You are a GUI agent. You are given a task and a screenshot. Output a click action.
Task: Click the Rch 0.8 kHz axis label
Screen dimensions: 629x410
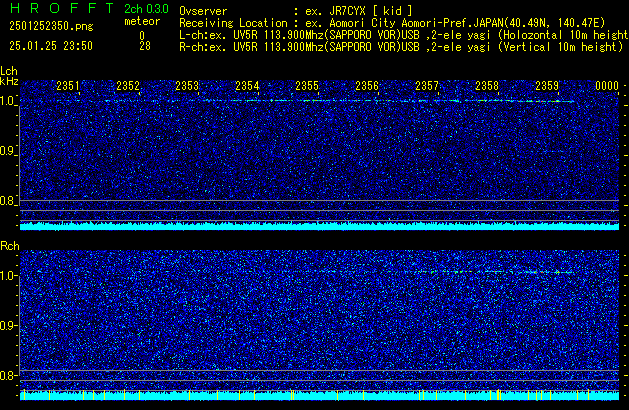click(8, 375)
